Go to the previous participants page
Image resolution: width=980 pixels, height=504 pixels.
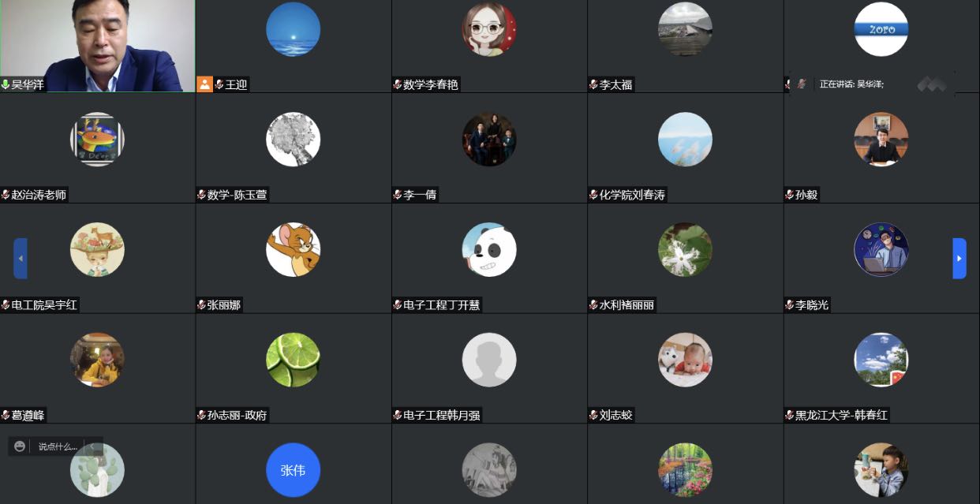point(21,259)
